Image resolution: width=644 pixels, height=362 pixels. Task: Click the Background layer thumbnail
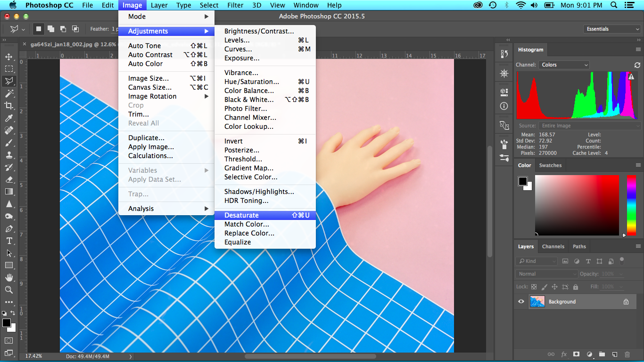click(537, 302)
